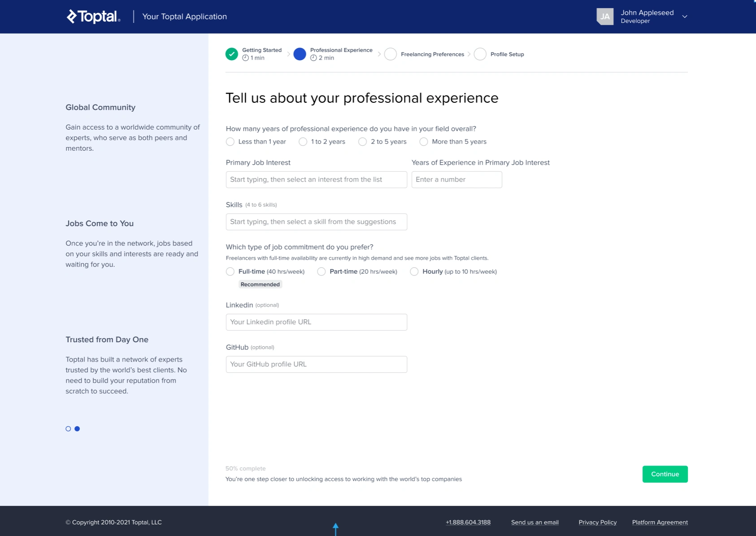Click the blue up arrow in footer
The image size is (756, 536).
[335, 528]
